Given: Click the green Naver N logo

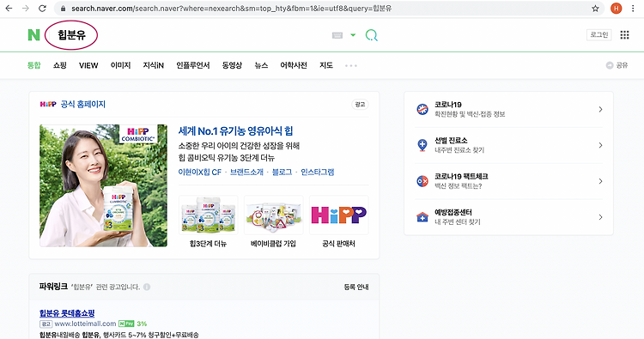Looking at the screenshot, I should coord(33,35).
